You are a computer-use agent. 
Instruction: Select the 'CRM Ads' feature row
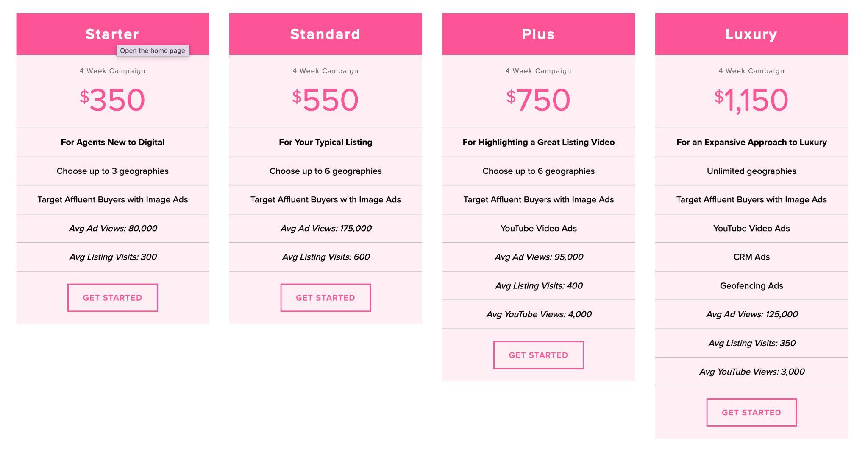751,257
